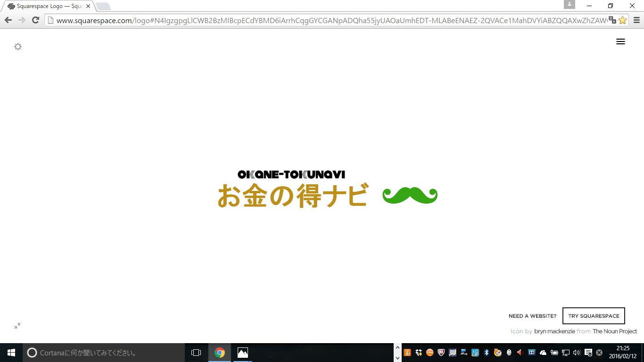Open the Squarespace hamburger menu
644x362 pixels.
[x=620, y=41]
